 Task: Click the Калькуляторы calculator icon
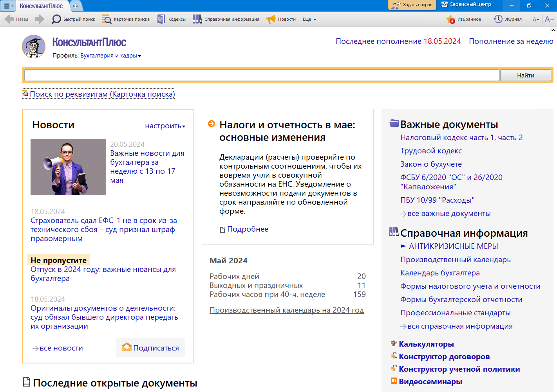click(x=394, y=343)
